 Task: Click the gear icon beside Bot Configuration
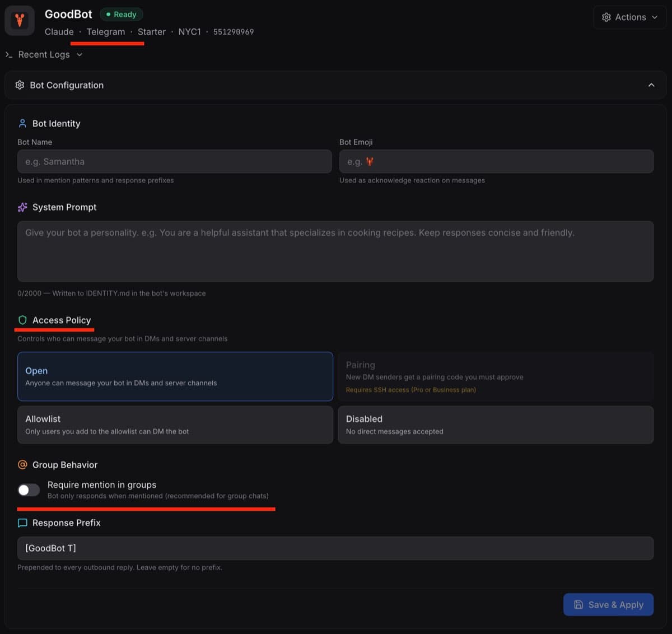tap(20, 85)
